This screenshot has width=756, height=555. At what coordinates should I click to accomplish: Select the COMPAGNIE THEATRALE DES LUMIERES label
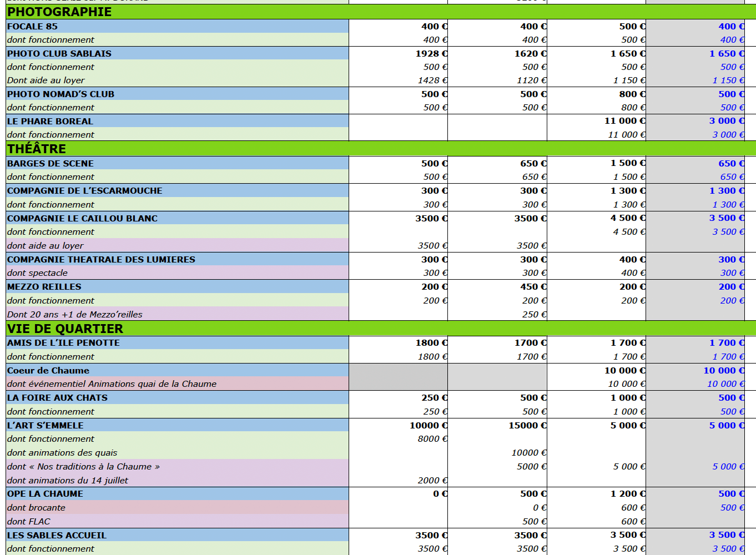click(101, 259)
